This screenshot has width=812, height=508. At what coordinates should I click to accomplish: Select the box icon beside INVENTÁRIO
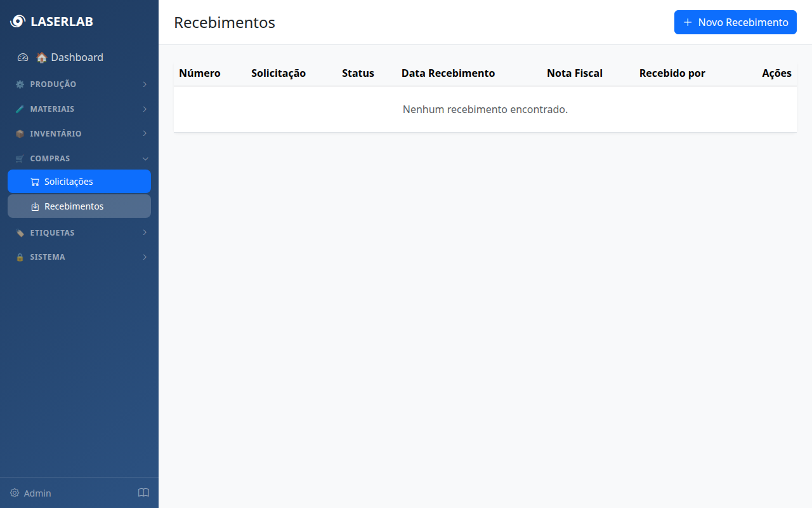tap(19, 133)
